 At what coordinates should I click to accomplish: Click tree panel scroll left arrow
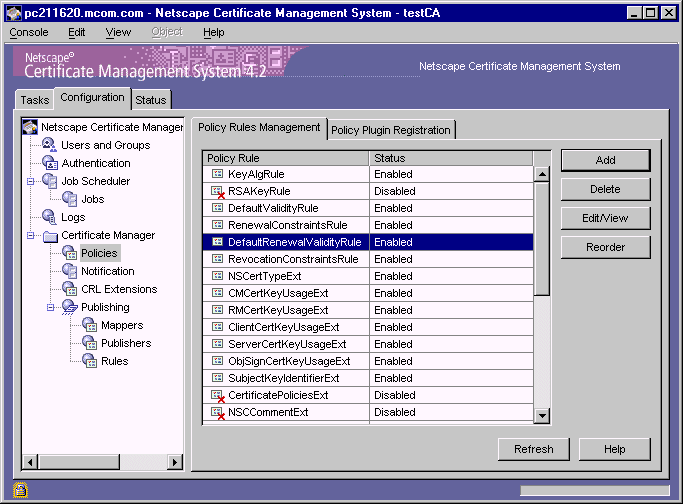point(30,462)
